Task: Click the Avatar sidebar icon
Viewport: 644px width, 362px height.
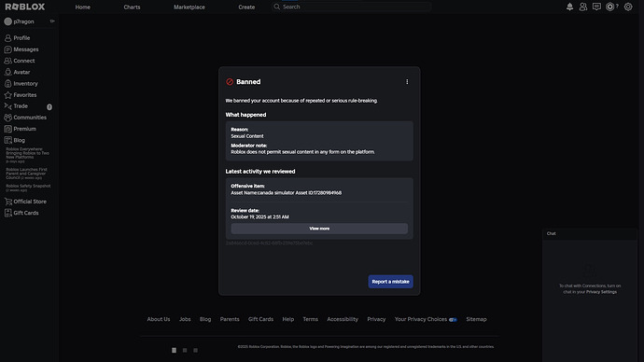Action: click(x=7, y=72)
